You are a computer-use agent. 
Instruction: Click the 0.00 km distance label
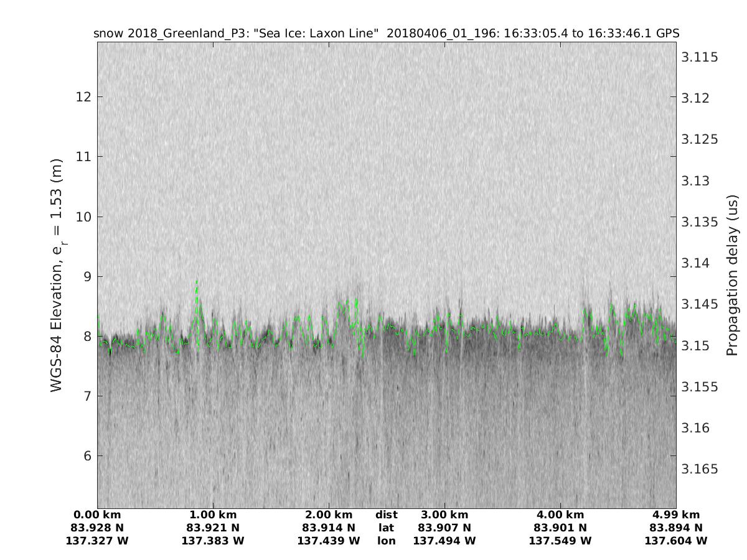click(97, 515)
